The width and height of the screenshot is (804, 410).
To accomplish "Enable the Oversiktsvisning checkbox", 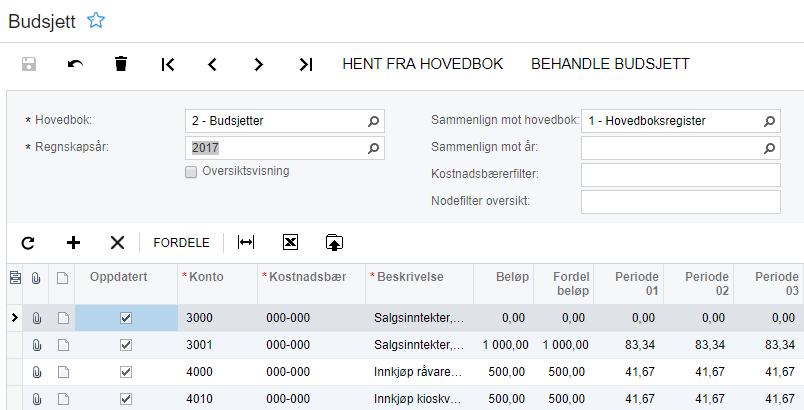I will tap(191, 171).
